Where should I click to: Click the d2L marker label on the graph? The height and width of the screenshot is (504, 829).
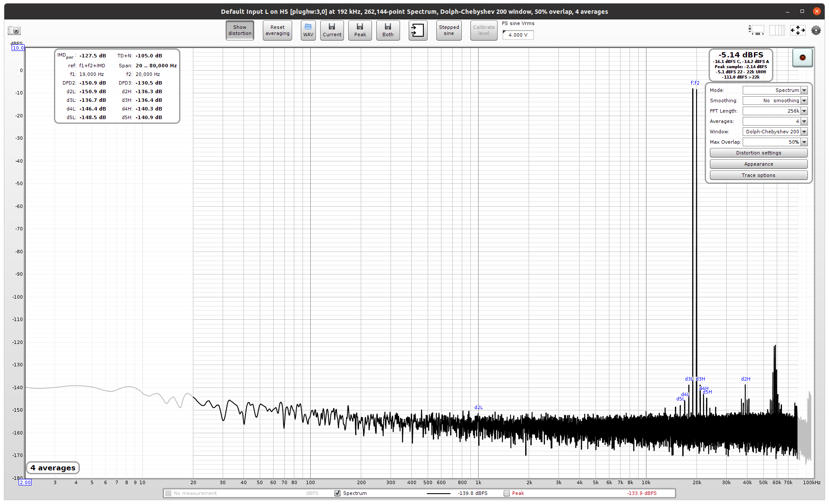[x=479, y=407]
